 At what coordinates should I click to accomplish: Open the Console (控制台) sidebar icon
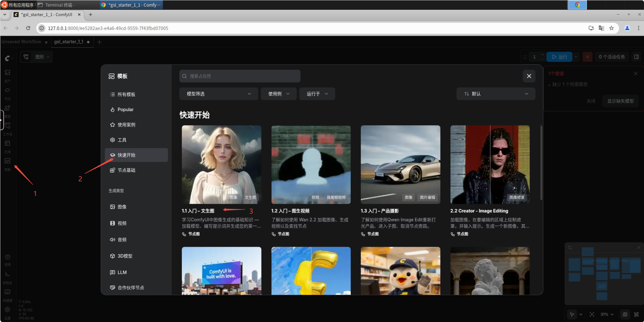pyautogui.click(x=7, y=275)
